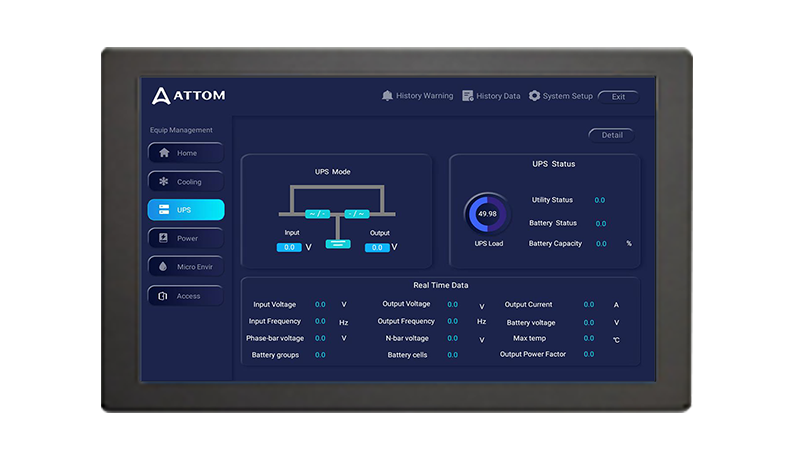The height and width of the screenshot is (450, 800).
Task: Click the snowflake icon beside Cooling
Action: [x=164, y=182]
